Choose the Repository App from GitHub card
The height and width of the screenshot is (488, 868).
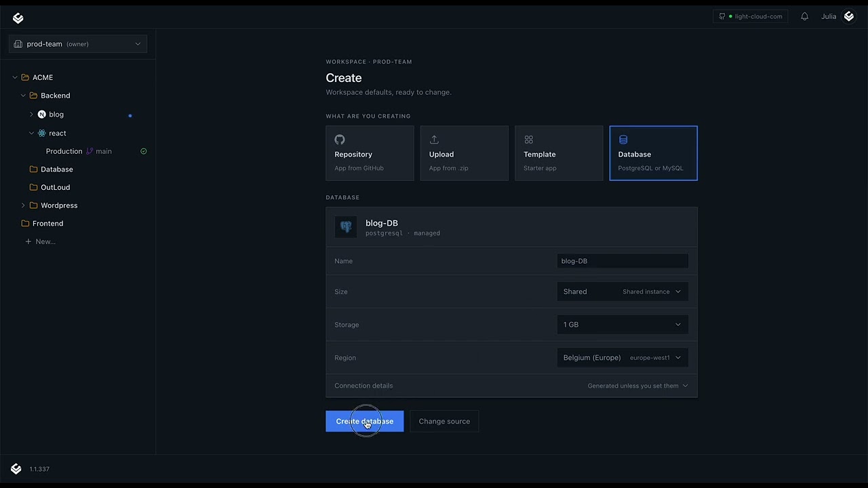370,153
